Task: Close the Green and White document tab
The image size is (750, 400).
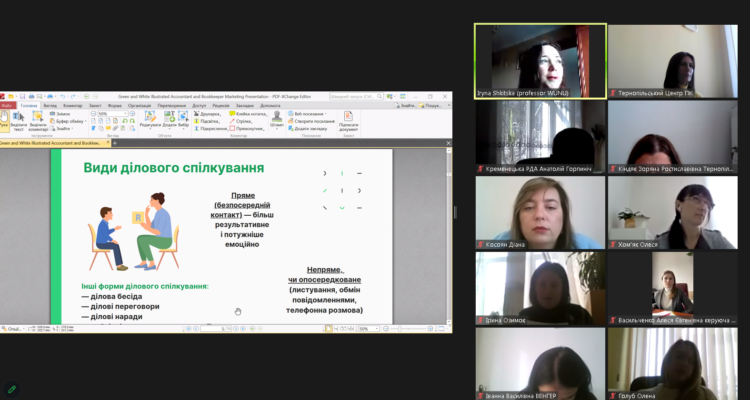Action: pyautogui.click(x=106, y=142)
